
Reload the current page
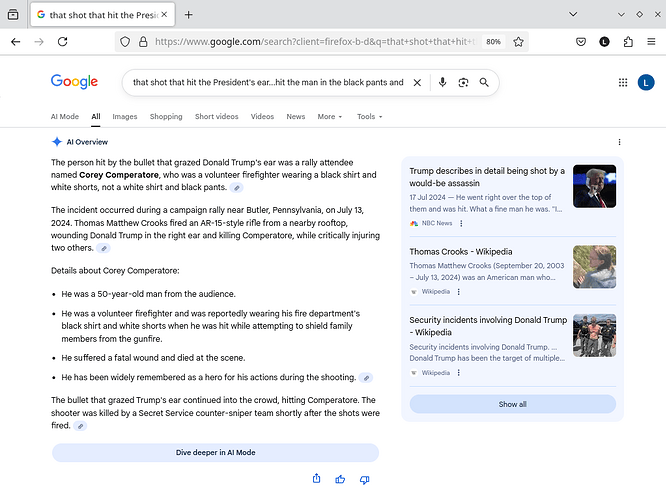coord(63,42)
